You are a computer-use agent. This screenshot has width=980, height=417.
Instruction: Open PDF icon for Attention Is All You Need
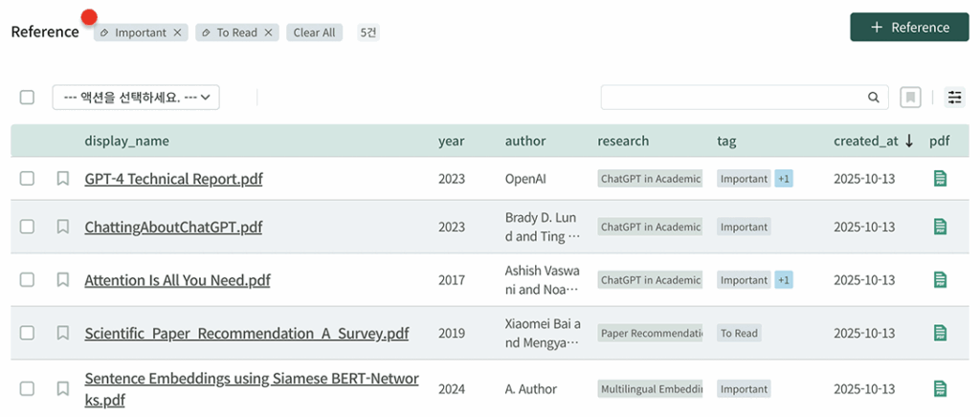click(940, 280)
